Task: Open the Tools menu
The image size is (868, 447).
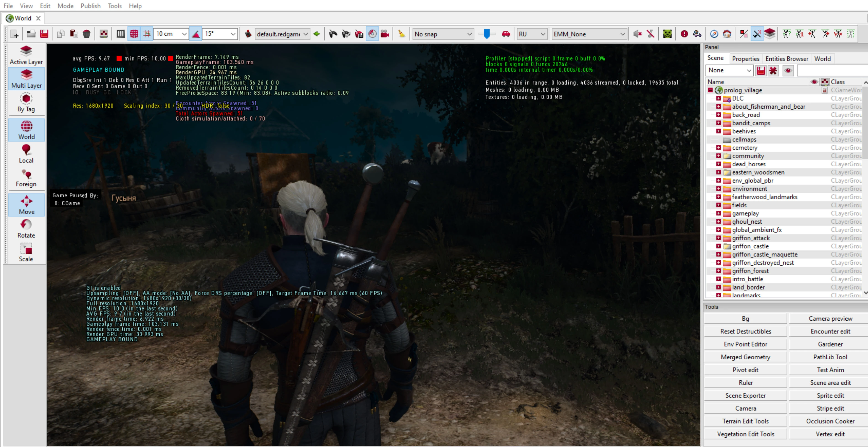Action: click(115, 6)
